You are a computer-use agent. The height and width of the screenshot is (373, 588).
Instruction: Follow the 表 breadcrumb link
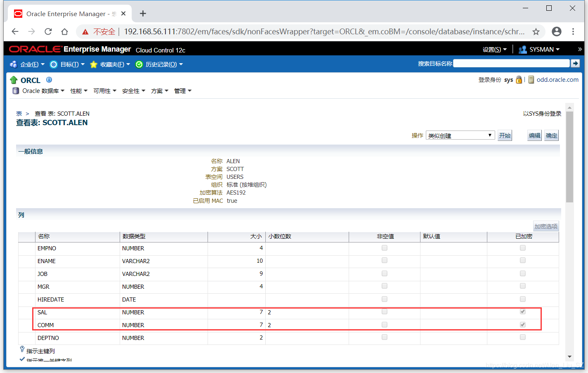coord(19,114)
